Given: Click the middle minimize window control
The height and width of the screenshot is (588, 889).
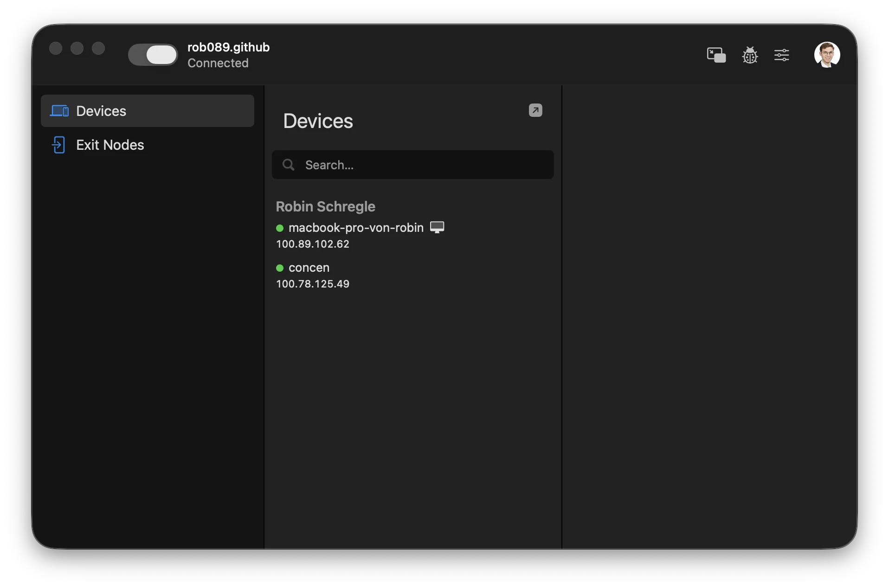Looking at the screenshot, I should pos(77,48).
